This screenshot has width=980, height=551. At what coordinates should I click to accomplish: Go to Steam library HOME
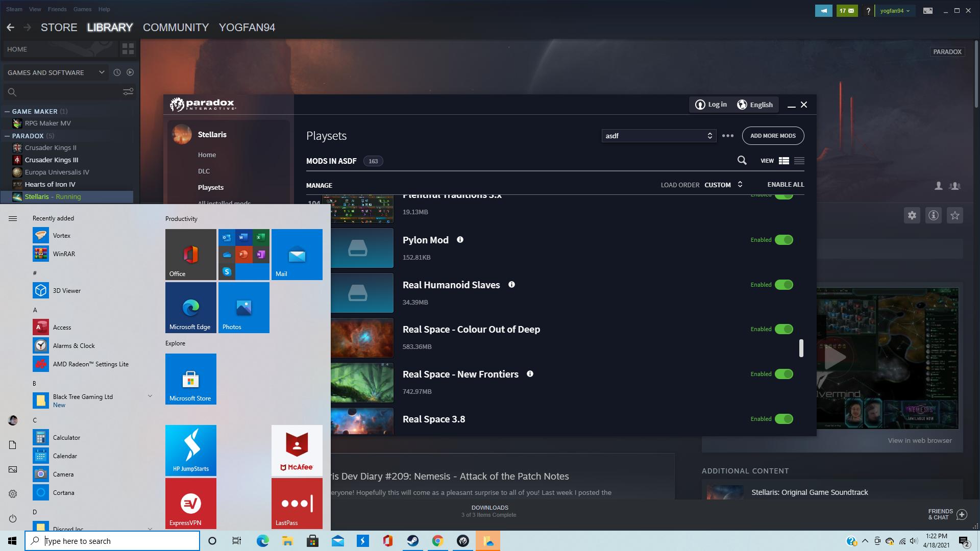(59, 49)
